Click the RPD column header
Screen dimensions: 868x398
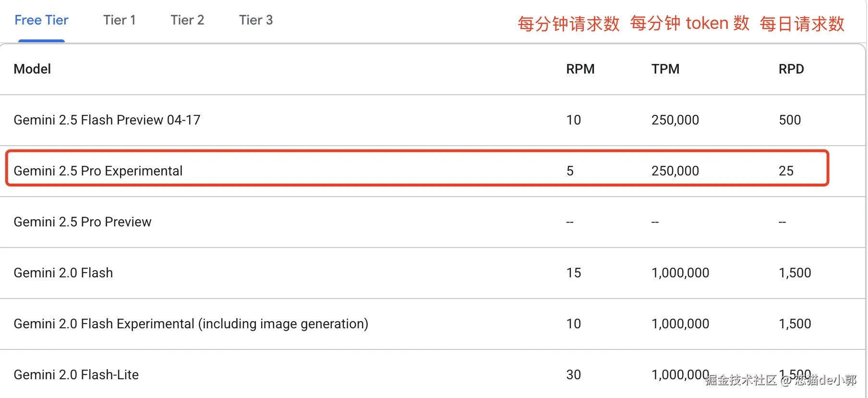791,69
